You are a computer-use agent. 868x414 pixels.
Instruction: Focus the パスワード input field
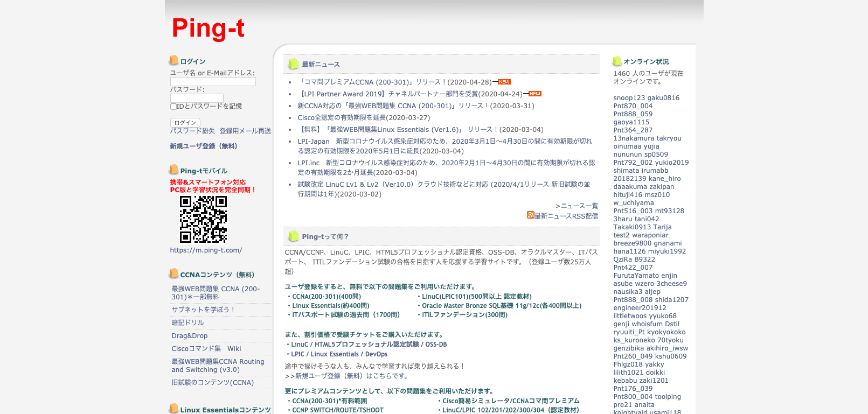tap(197, 98)
